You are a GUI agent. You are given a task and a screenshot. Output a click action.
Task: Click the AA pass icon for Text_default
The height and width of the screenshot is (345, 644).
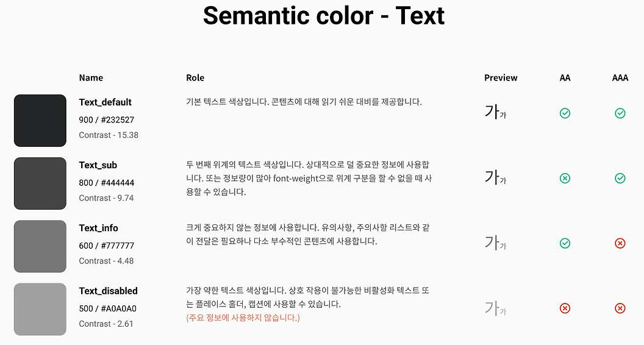(565, 113)
